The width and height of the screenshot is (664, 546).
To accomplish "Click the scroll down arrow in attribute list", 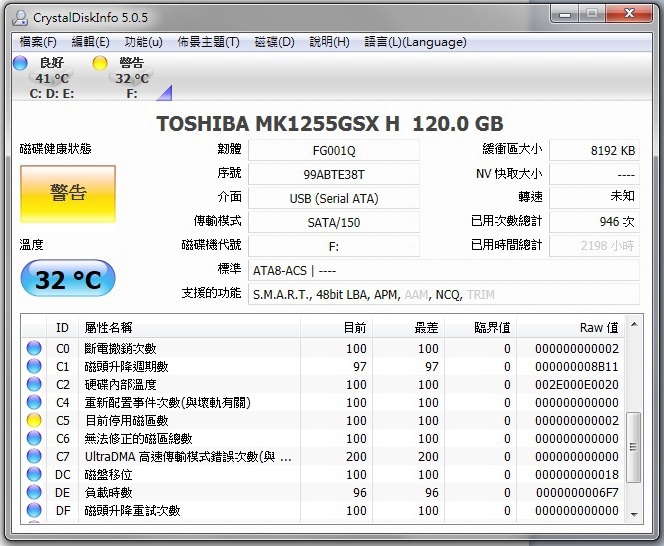I will (x=633, y=514).
